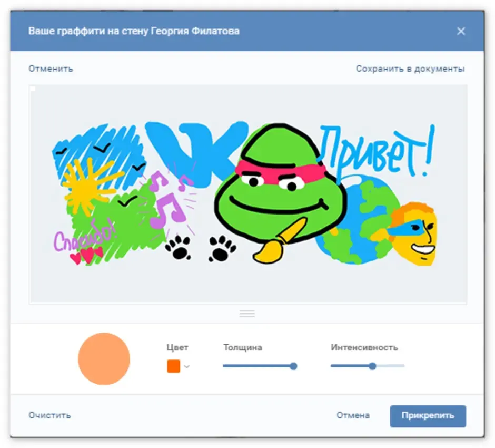Click Очистить to clear the canvas
Image resolution: width=495 pixels, height=448 pixels.
(x=49, y=415)
